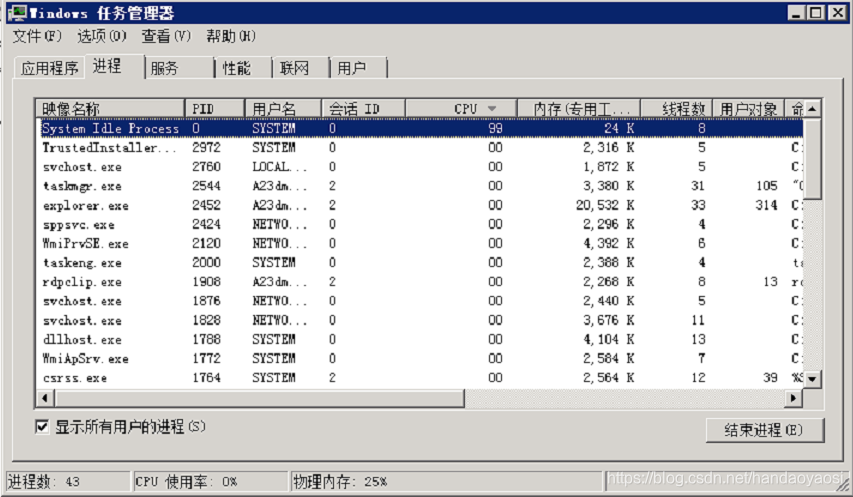This screenshot has height=497, width=853.
Task: Sort by 线程数 column header
Action: tap(676, 109)
